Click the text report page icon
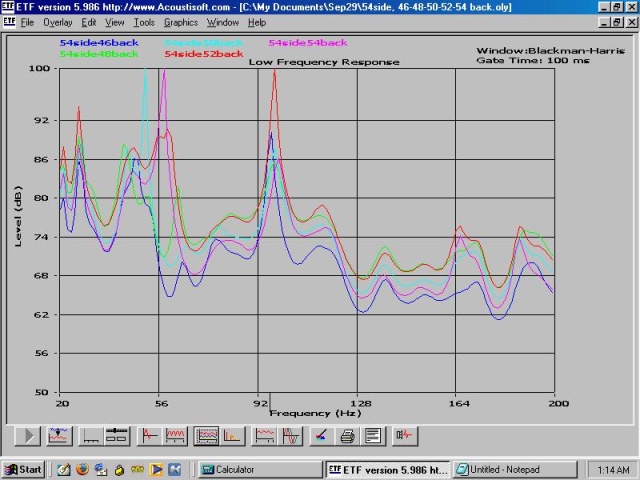The image size is (640, 480). (x=373, y=436)
